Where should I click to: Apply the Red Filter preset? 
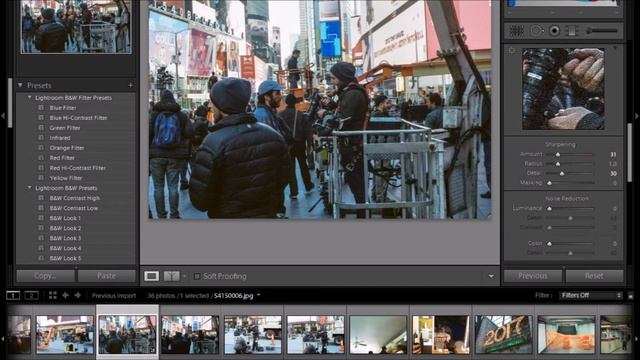click(x=62, y=158)
